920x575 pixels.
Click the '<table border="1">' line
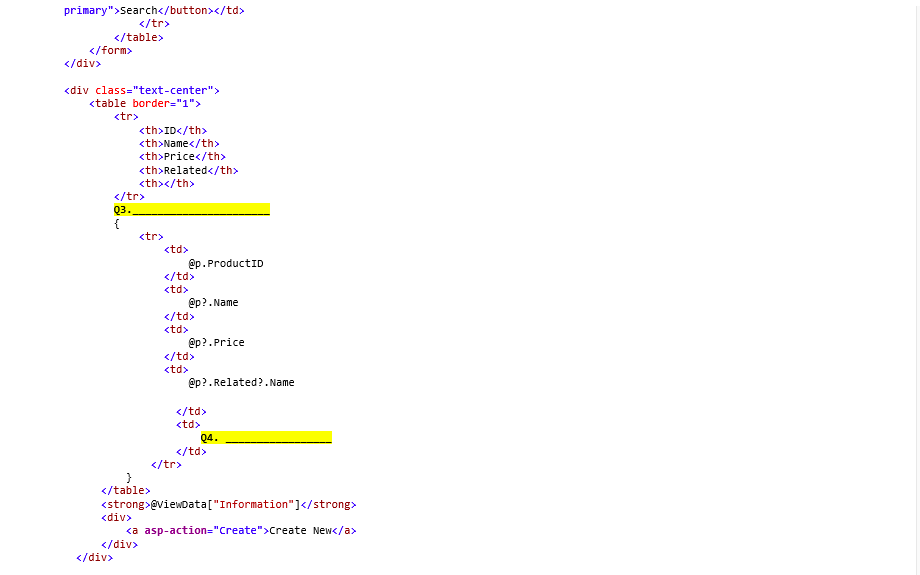point(145,104)
